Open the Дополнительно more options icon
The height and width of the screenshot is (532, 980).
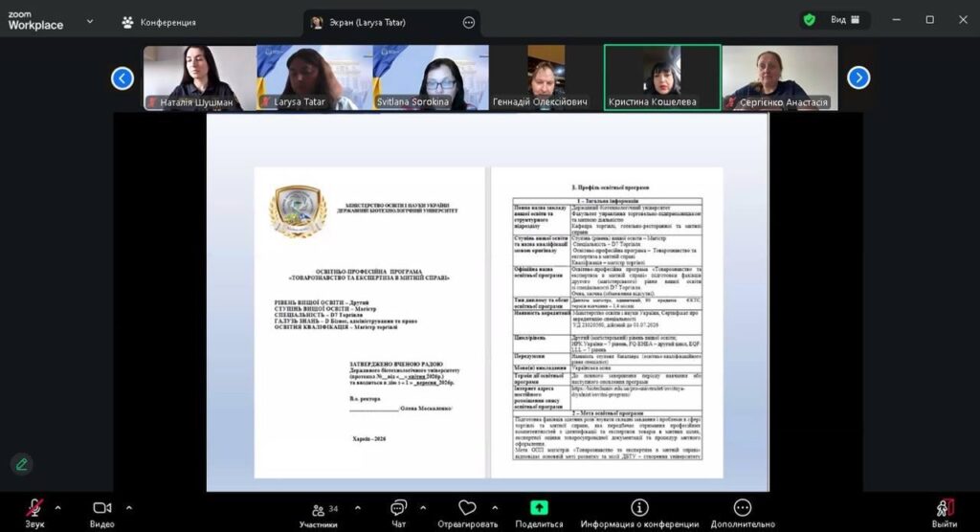742,508
